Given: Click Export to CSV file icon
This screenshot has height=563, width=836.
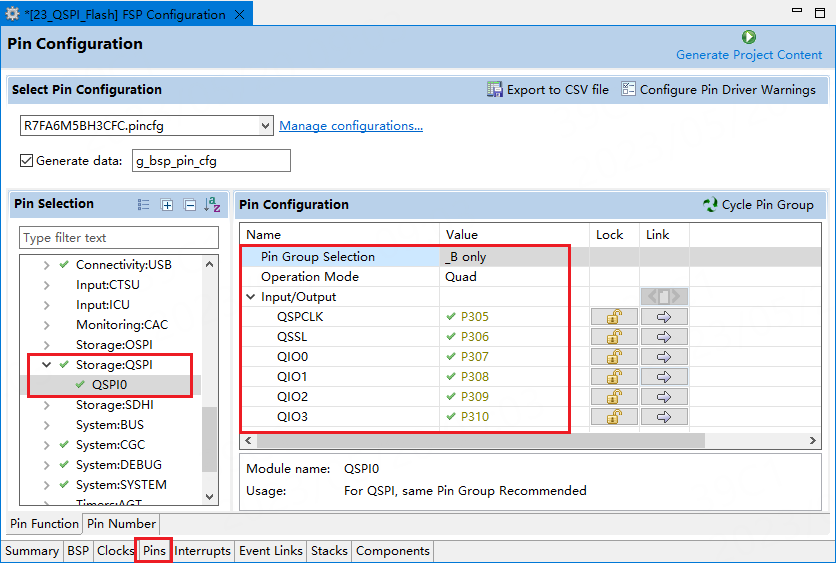Looking at the screenshot, I should click(495, 90).
